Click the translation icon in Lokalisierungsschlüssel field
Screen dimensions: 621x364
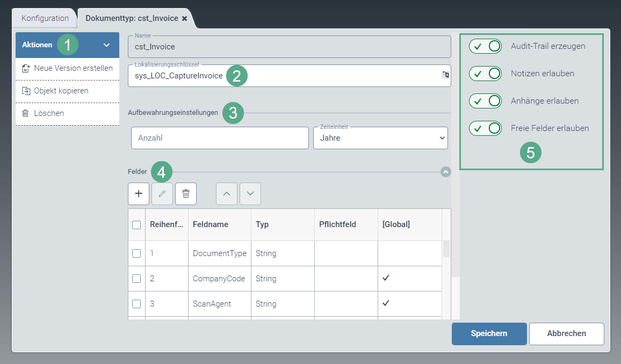[445, 76]
